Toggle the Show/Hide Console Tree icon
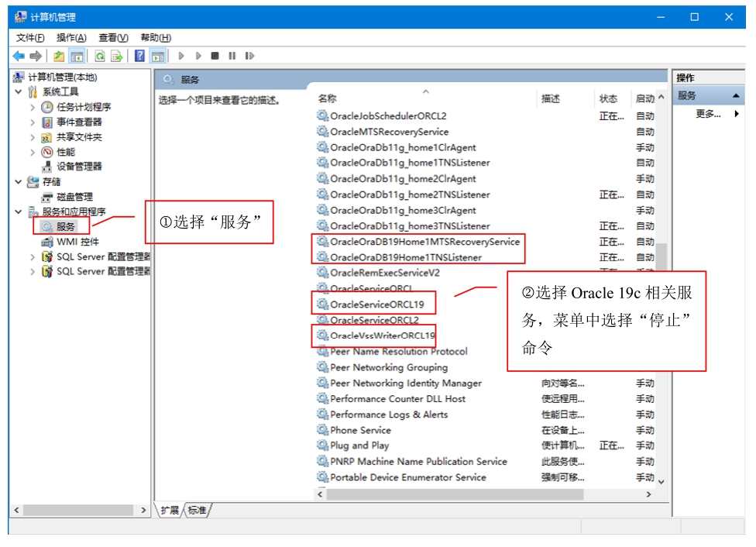756x547 pixels. (x=77, y=57)
